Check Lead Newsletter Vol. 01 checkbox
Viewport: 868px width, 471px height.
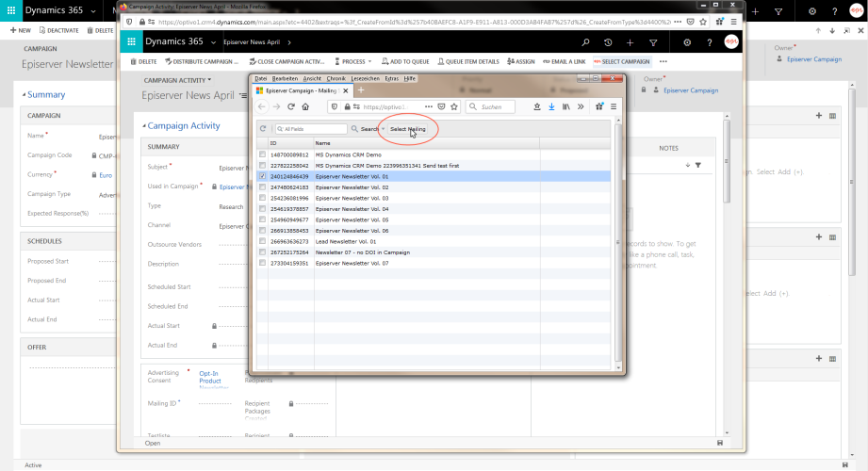[262, 241]
